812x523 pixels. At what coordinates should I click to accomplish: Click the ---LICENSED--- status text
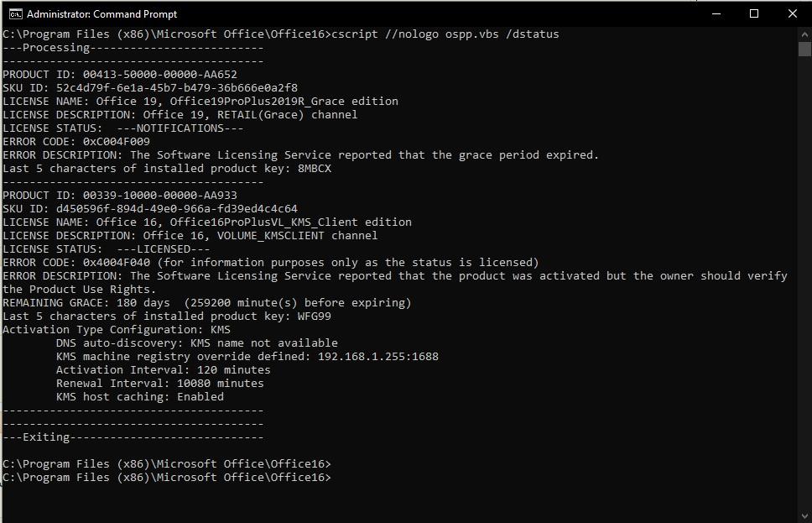coord(164,248)
